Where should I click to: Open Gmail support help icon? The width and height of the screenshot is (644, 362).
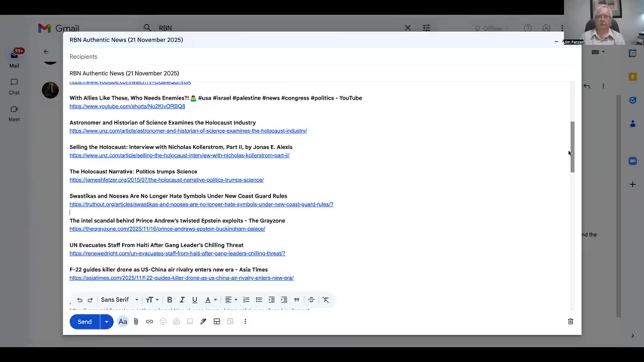point(527,28)
